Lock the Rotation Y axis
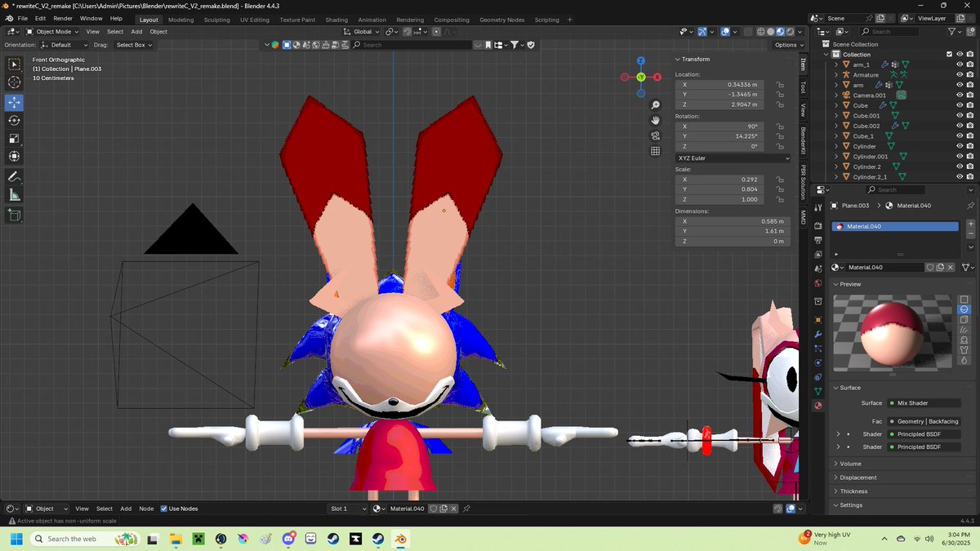This screenshot has width=980, height=551. tap(780, 136)
